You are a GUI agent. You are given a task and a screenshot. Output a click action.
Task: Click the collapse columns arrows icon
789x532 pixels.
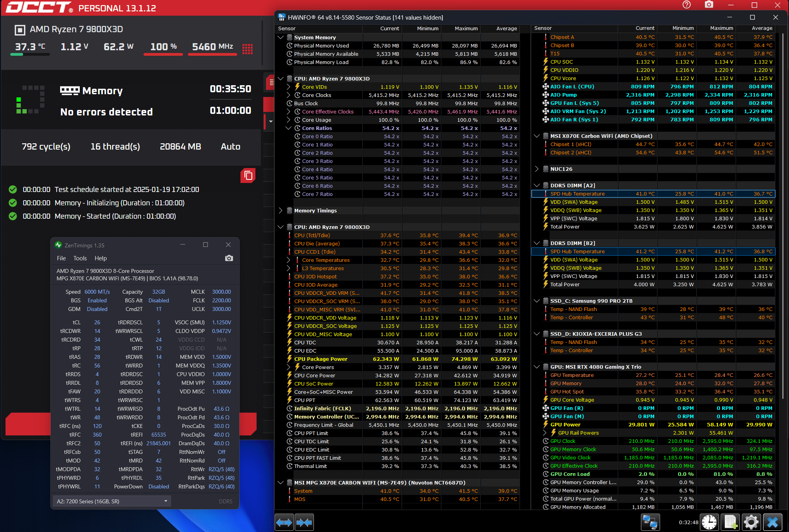click(x=304, y=522)
